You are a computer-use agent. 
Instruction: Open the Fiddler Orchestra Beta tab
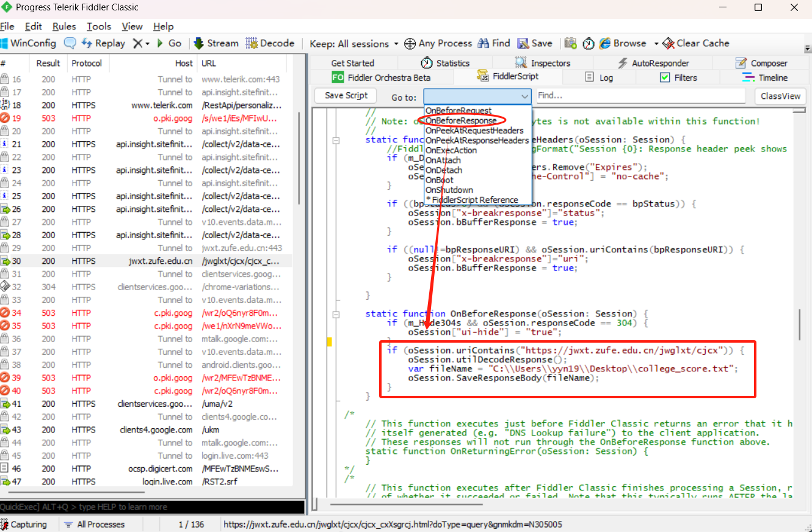coord(382,78)
